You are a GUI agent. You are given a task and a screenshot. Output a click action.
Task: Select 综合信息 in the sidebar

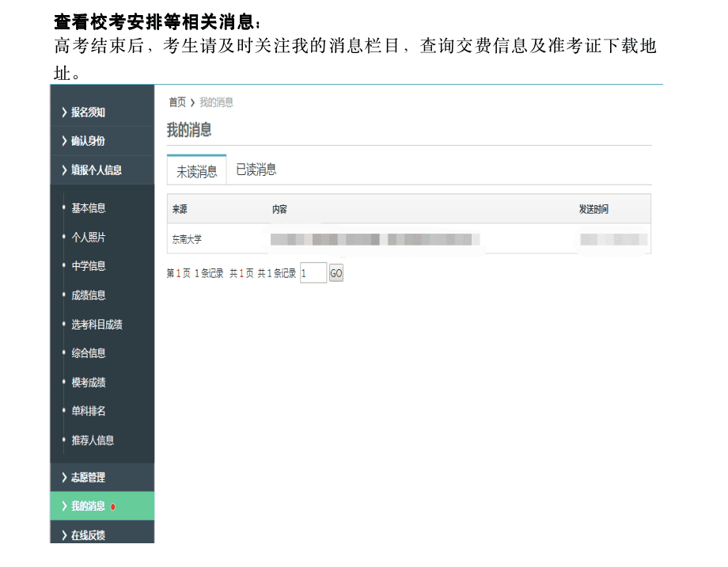coord(88,353)
